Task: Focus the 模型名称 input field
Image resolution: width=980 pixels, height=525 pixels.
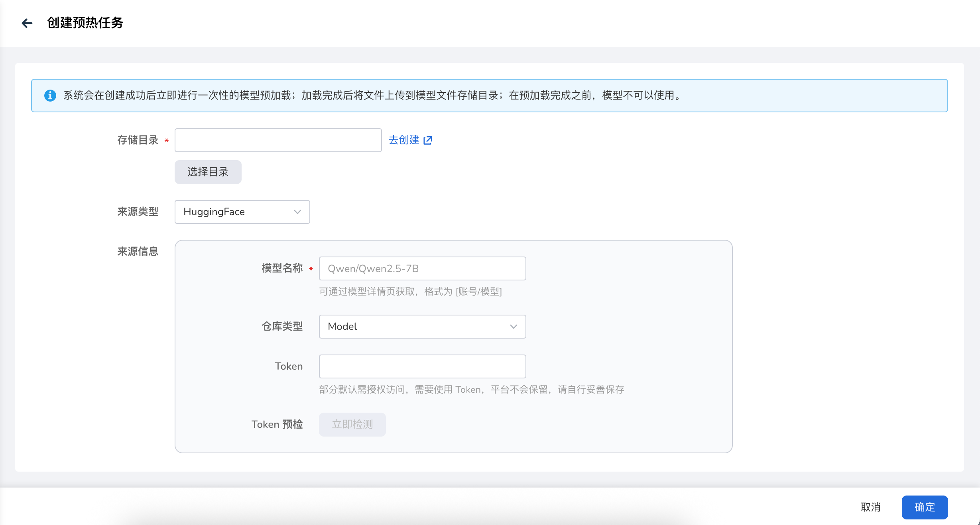Action: [x=422, y=268]
